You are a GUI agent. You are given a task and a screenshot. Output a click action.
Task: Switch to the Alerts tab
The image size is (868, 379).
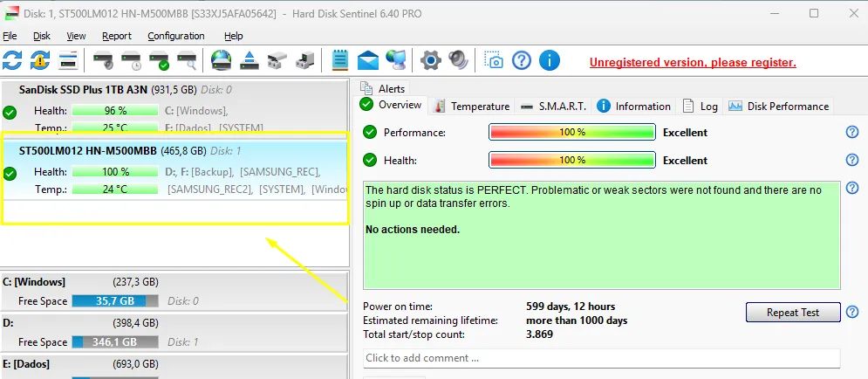383,89
